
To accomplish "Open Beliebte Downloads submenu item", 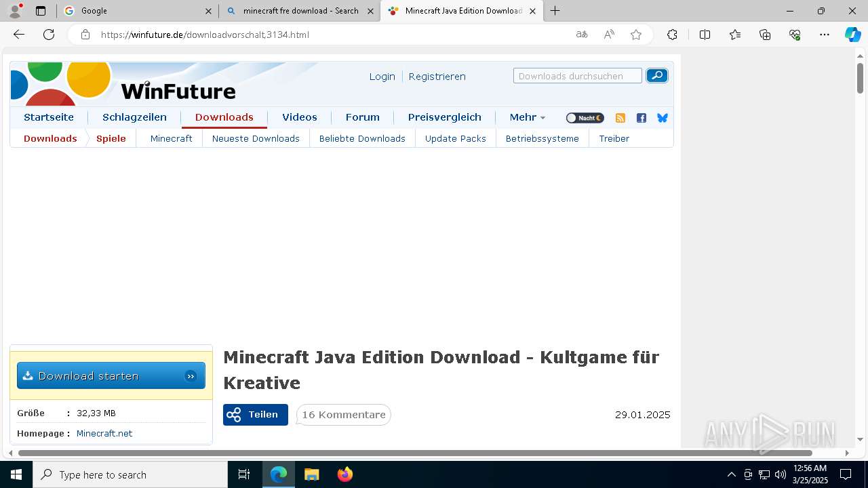I will click(362, 138).
